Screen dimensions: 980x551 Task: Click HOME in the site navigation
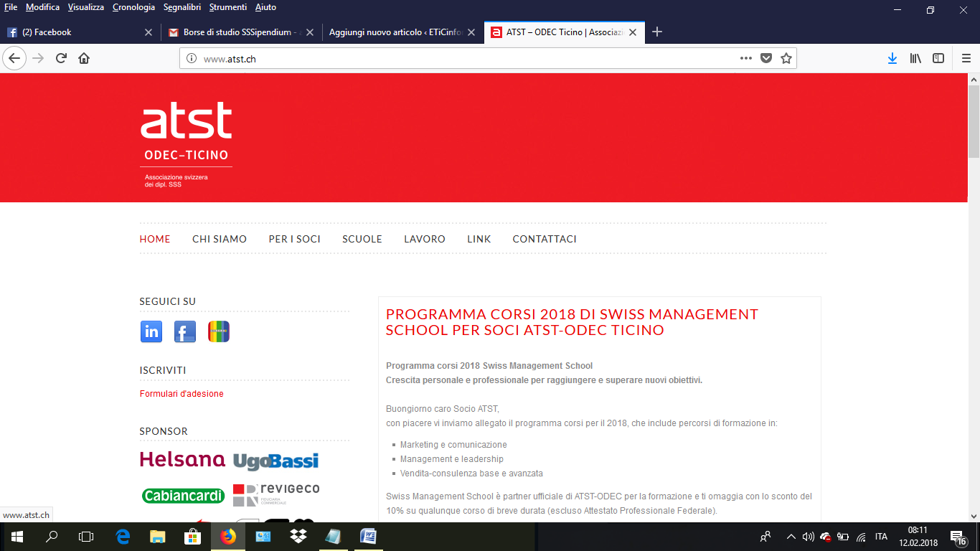pos(155,239)
